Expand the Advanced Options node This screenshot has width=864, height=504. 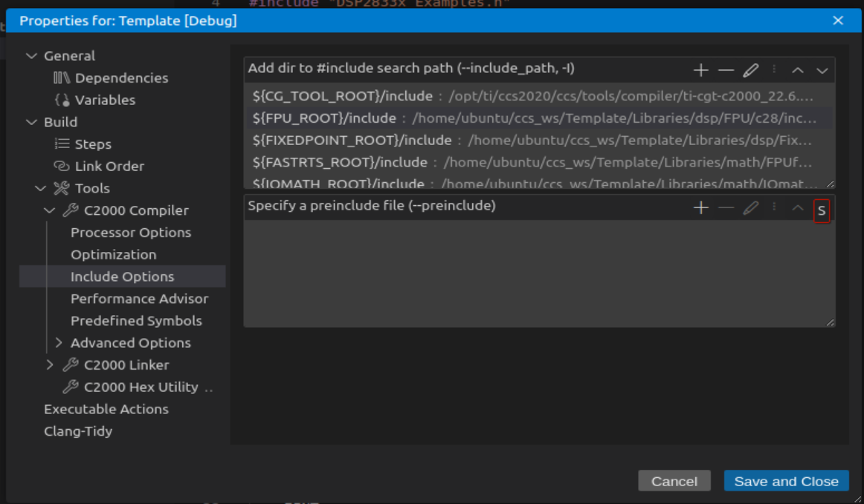(x=59, y=343)
